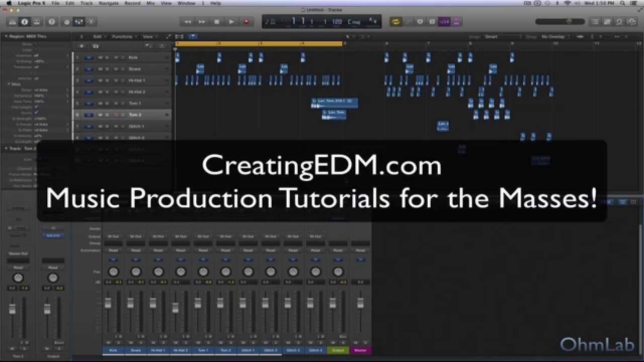Toggle record-enable on Tom 2 track
Screen dimensions: 644x362
116,115
